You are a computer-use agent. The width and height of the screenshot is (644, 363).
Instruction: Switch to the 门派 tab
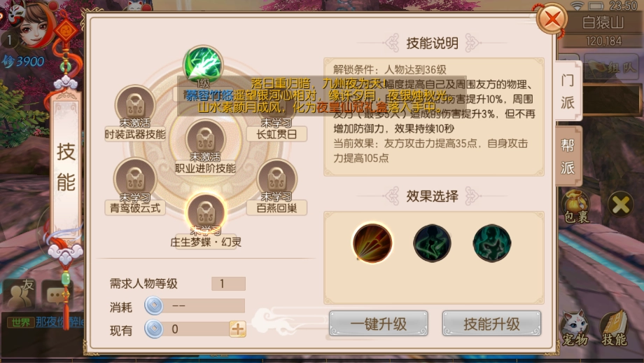[568, 91]
